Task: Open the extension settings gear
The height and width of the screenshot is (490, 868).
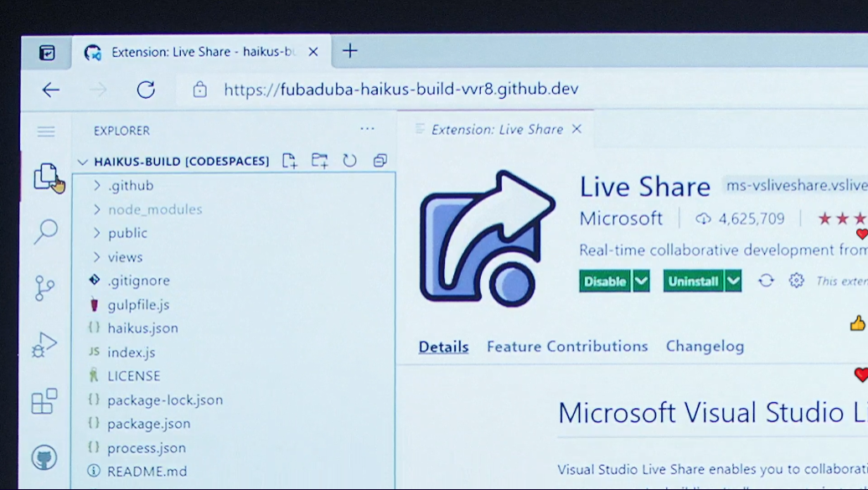Action: [x=796, y=281]
